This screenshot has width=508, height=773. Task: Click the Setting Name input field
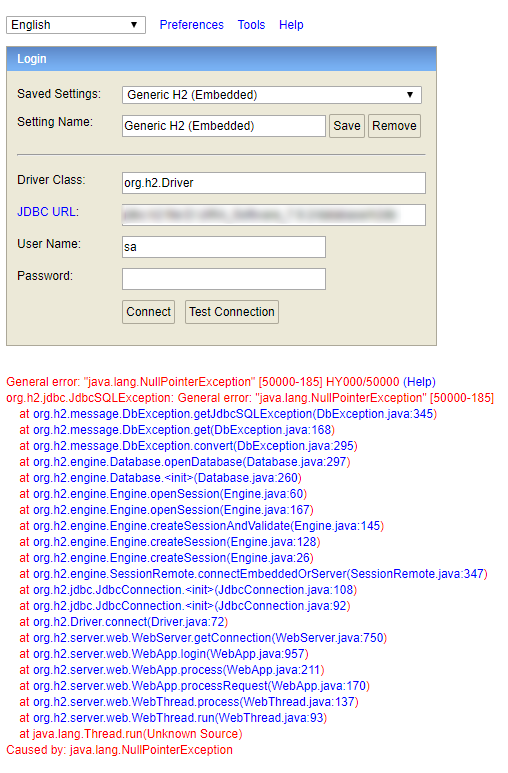[224, 126]
